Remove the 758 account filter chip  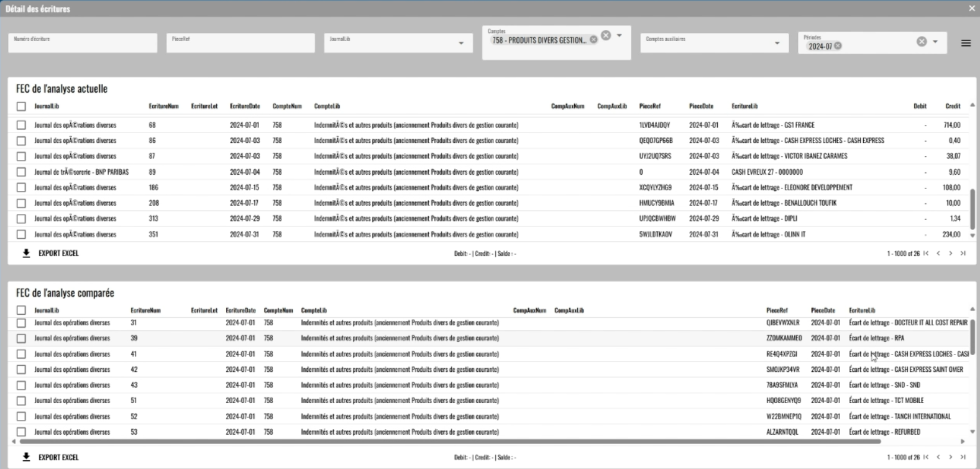[593, 40]
